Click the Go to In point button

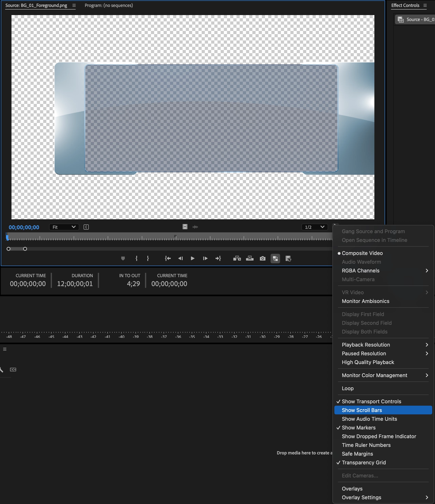(168, 258)
